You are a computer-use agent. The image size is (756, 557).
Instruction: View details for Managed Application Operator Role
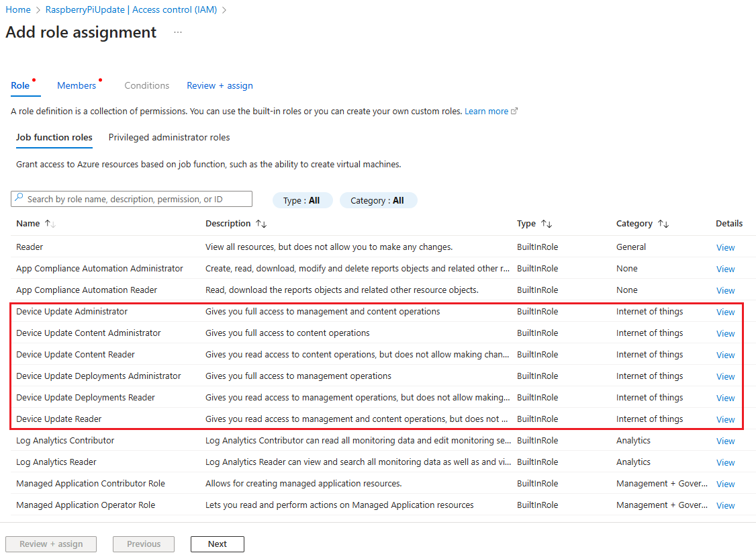point(725,505)
